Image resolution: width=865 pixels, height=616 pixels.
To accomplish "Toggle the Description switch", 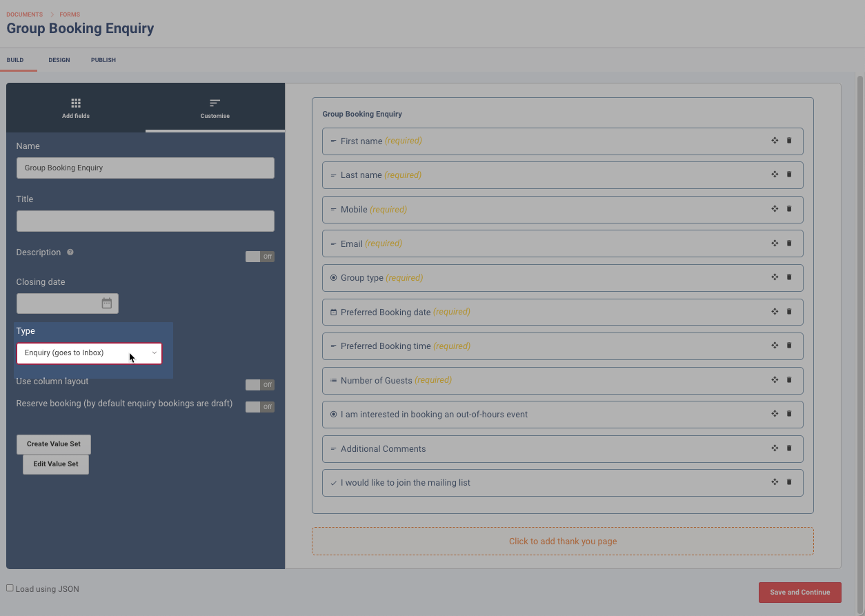I will click(x=260, y=257).
